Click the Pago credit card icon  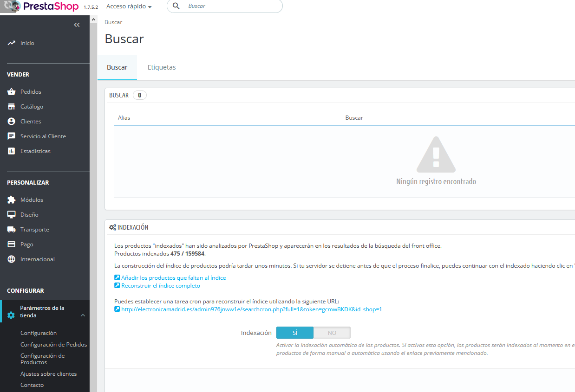coord(12,244)
